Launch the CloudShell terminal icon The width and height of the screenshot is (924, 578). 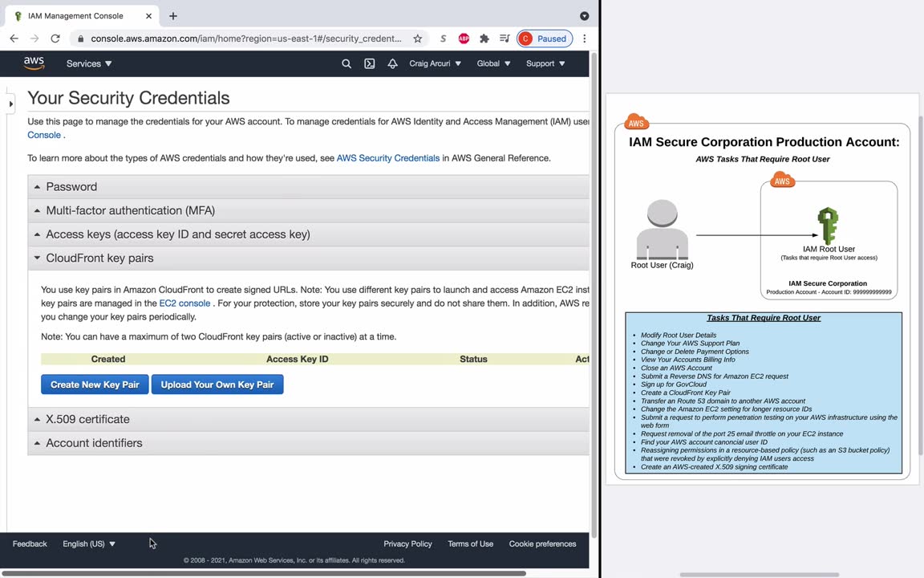click(370, 63)
